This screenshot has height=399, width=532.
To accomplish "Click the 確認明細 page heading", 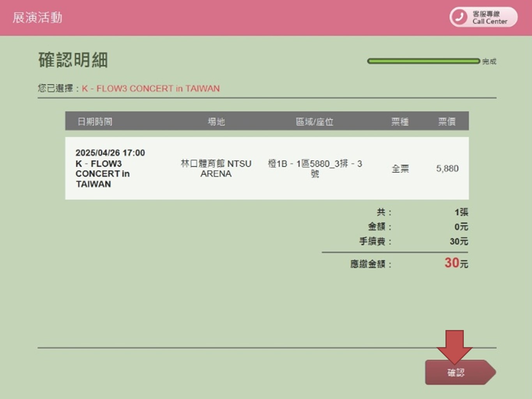I will (73, 60).
